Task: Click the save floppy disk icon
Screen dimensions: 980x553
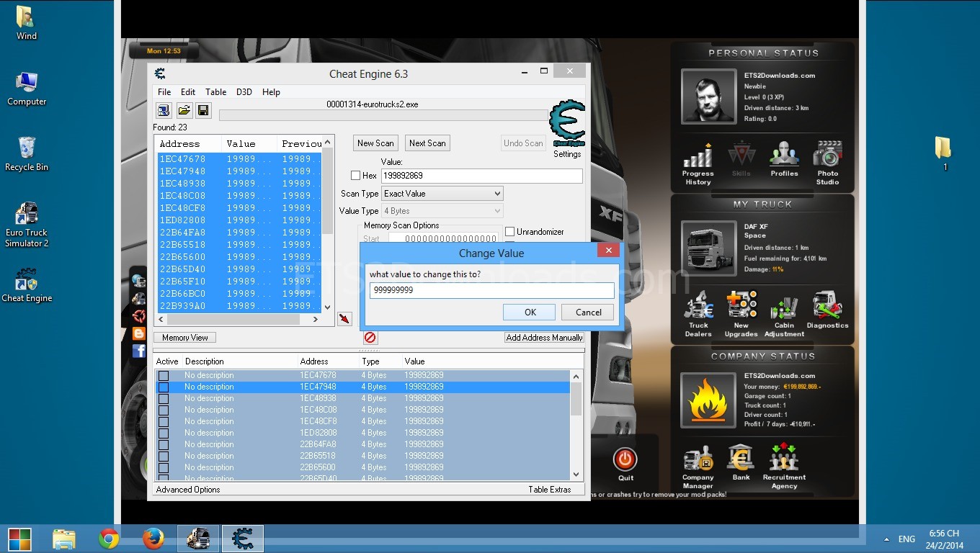Action: coord(203,110)
